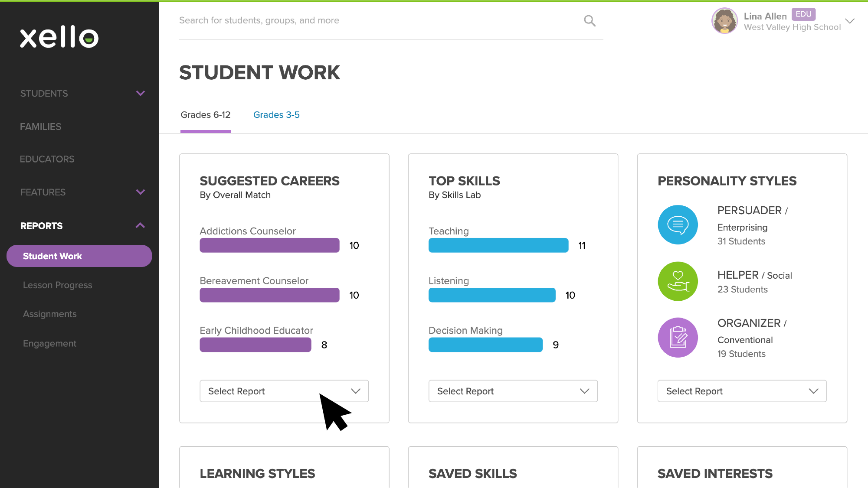Click the "ORGANIZER /" label
The width and height of the screenshot is (868, 488).
point(752,323)
